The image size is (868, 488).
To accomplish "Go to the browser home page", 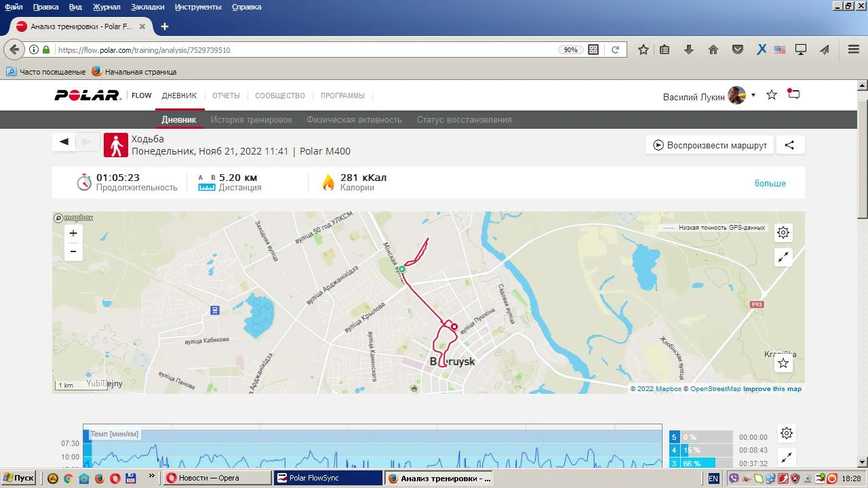I will 713,49.
